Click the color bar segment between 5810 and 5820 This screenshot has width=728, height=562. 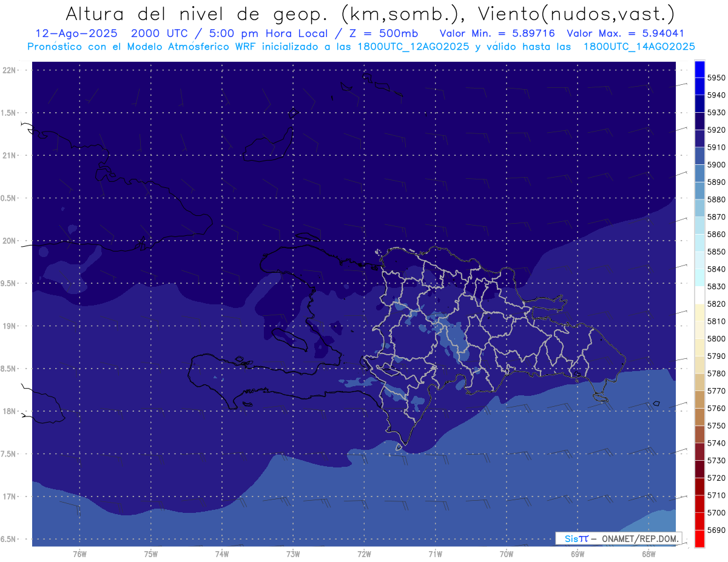click(699, 312)
